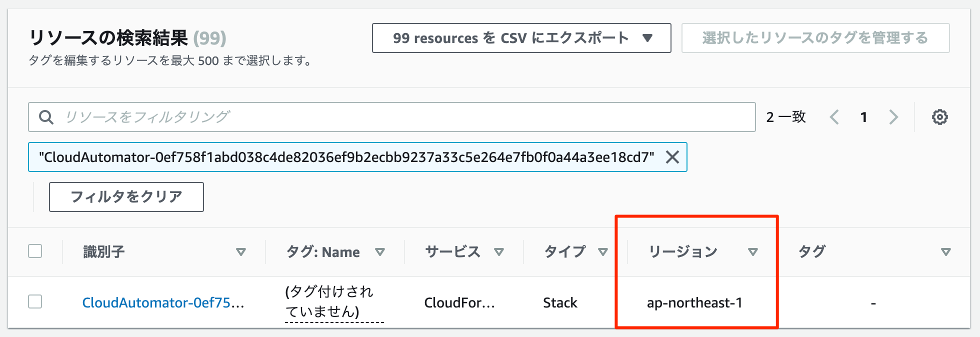
Task: Go to the next results page
Action: click(893, 117)
